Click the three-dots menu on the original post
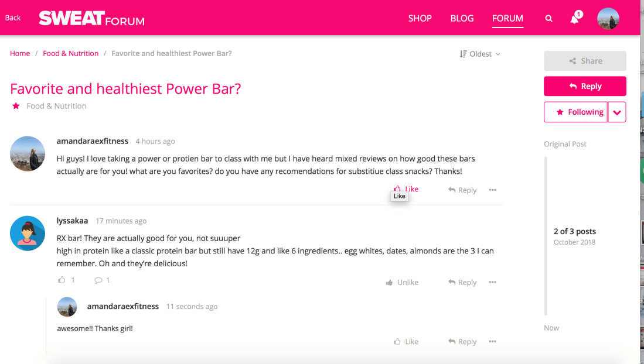The height and width of the screenshot is (364, 644). (493, 190)
